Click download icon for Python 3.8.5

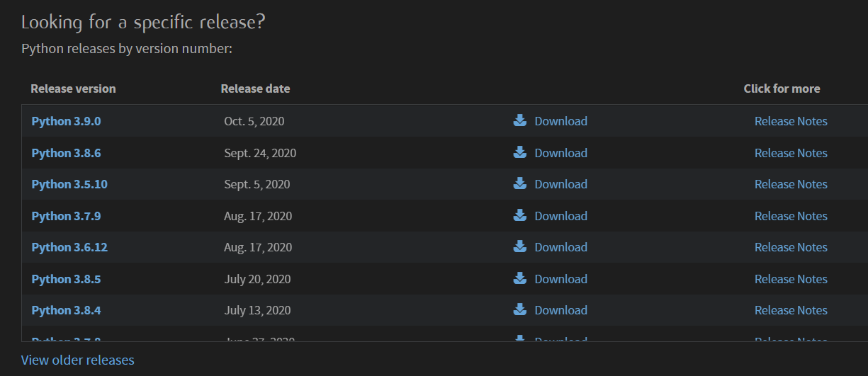520,278
